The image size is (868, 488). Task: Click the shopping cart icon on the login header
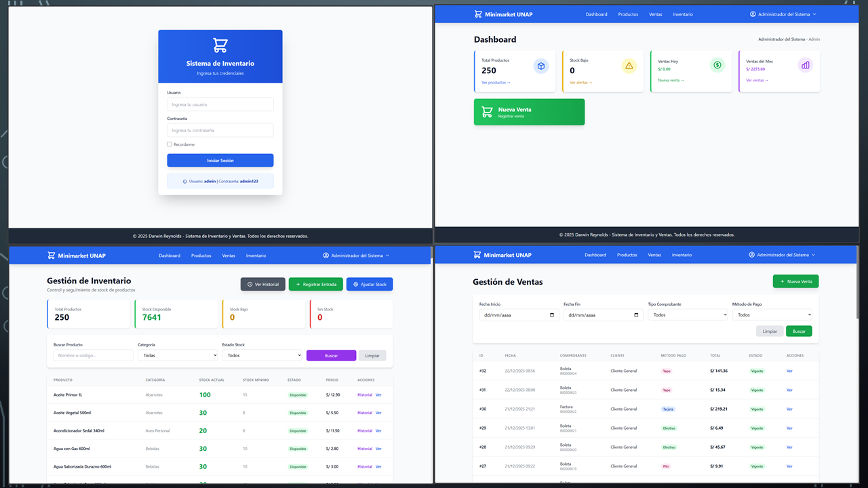pyautogui.click(x=220, y=45)
